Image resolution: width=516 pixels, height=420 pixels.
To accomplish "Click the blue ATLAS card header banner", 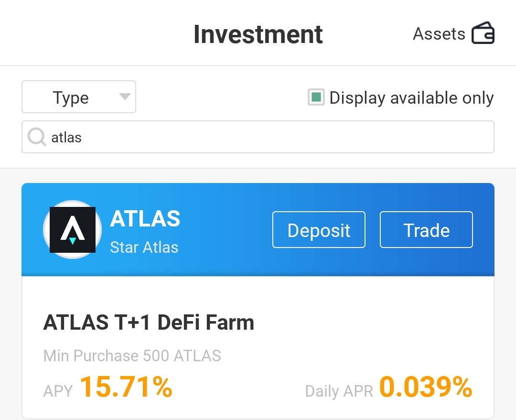I will (x=258, y=229).
